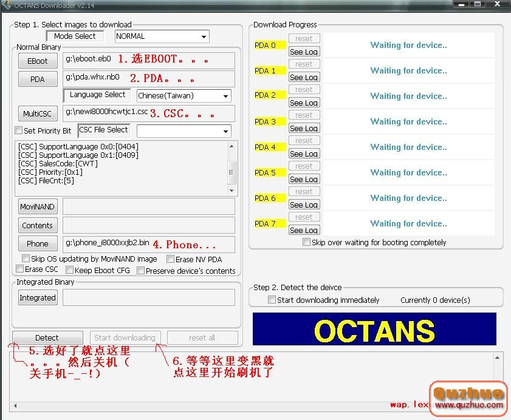The image size is (511, 420).
Task: Click the OCTANS Downloader title bar icon
Action: click(7, 5)
